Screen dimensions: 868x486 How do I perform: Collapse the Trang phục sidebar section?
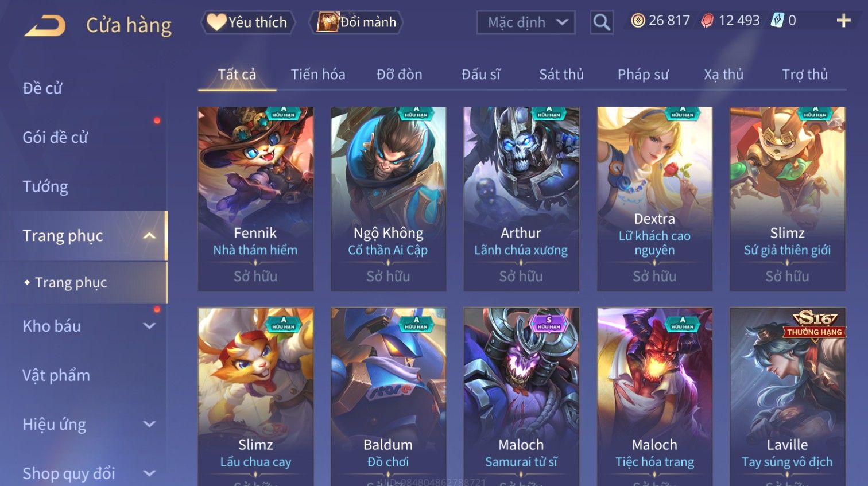coord(149,236)
